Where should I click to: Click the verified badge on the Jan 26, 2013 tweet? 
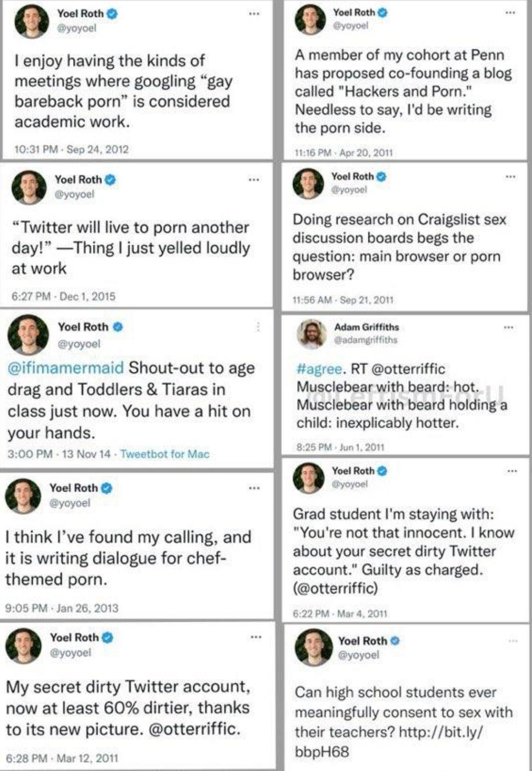coord(106,488)
